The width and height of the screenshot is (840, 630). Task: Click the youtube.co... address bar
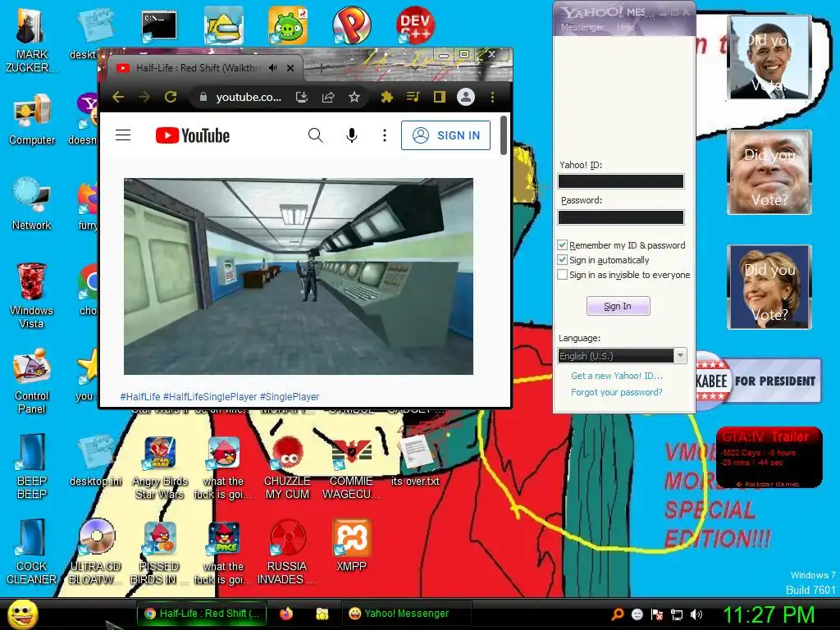[249, 97]
